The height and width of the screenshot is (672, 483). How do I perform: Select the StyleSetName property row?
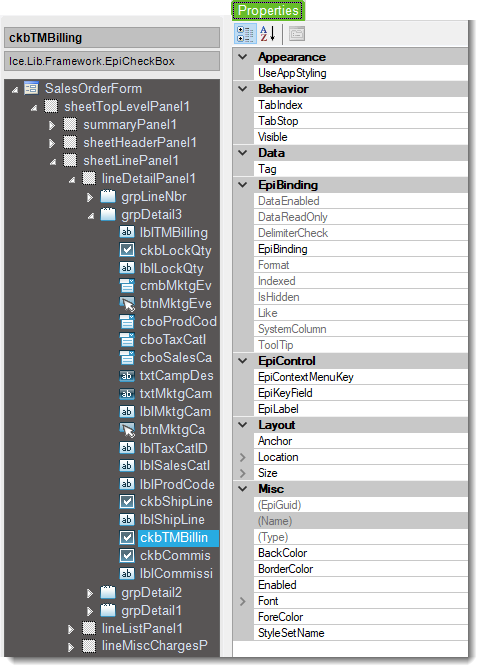(x=360, y=633)
